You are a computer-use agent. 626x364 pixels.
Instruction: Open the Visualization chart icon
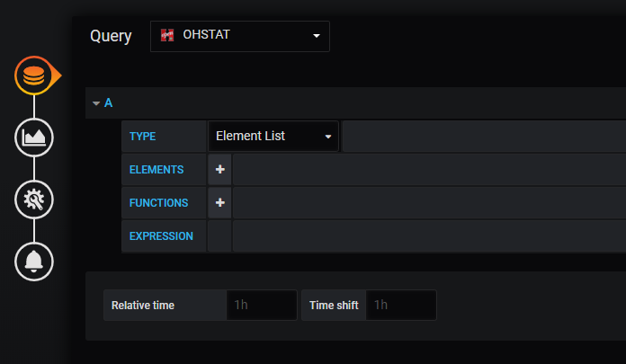coord(34,138)
